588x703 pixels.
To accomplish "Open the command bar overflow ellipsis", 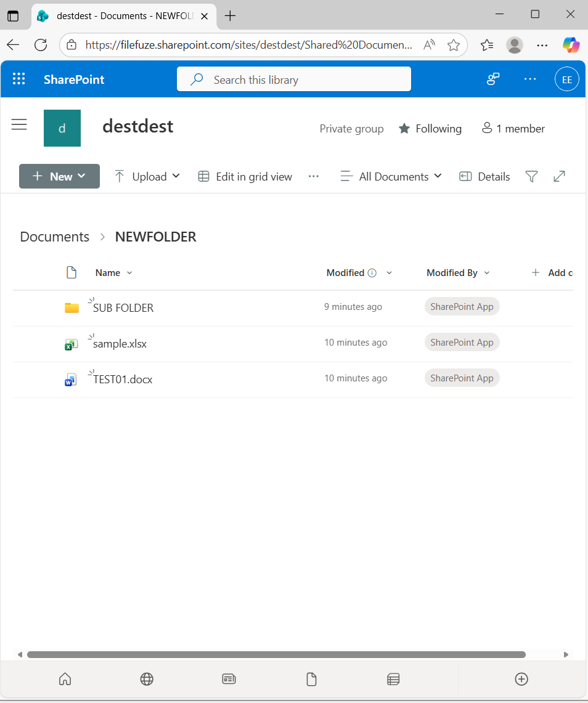I will [314, 177].
